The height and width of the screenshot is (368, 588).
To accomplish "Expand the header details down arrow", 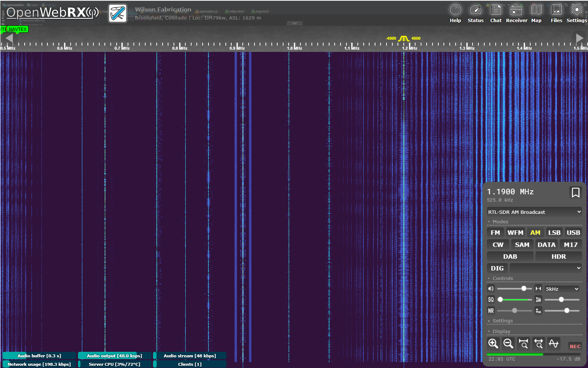I will tap(295, 23).
